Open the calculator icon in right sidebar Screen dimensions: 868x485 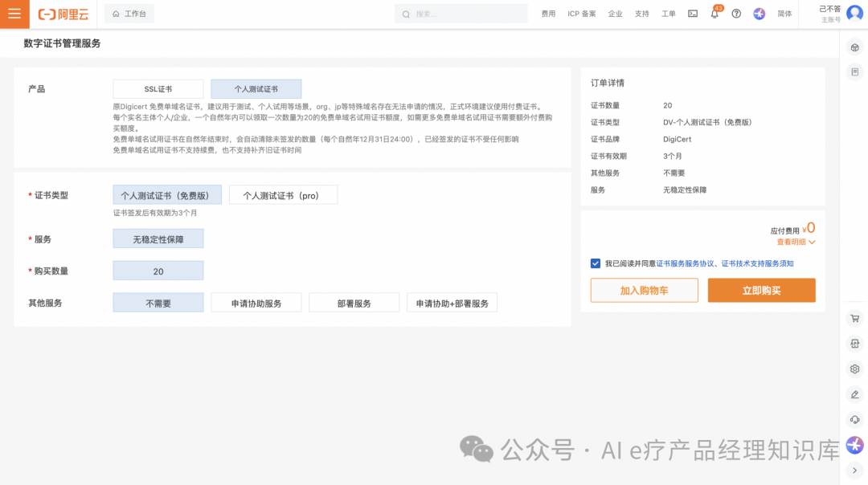(x=854, y=344)
